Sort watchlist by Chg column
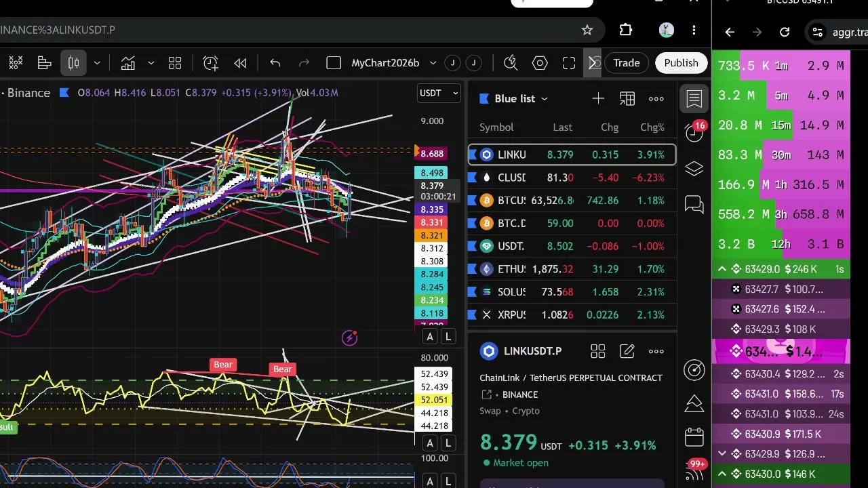 (610, 127)
